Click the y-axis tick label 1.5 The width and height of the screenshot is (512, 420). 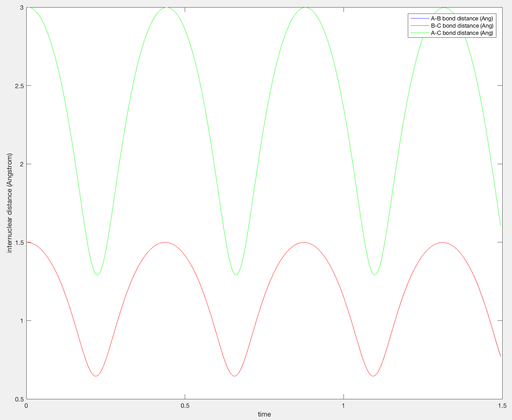tap(19, 242)
